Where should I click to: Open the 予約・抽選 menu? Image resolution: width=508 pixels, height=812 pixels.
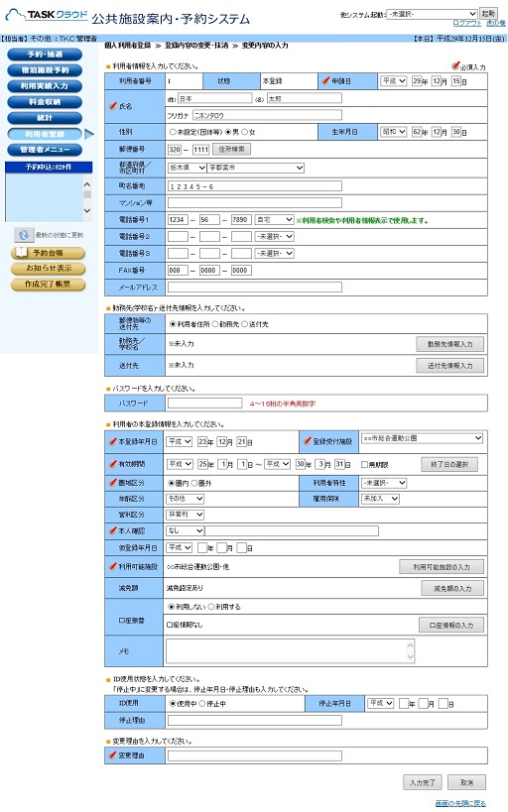[45, 55]
